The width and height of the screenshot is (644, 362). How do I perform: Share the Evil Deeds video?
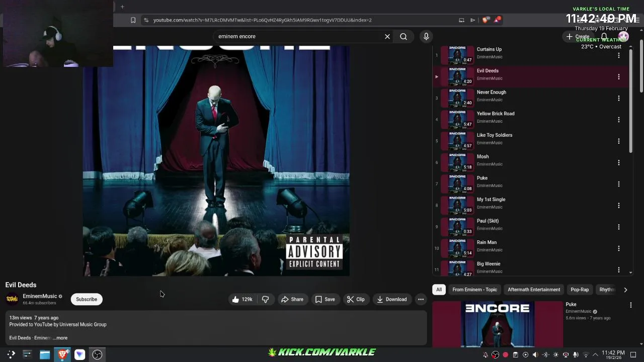point(292,299)
